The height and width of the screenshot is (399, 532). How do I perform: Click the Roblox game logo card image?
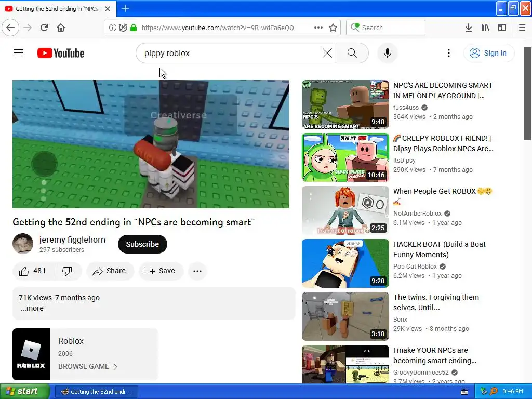(31, 354)
